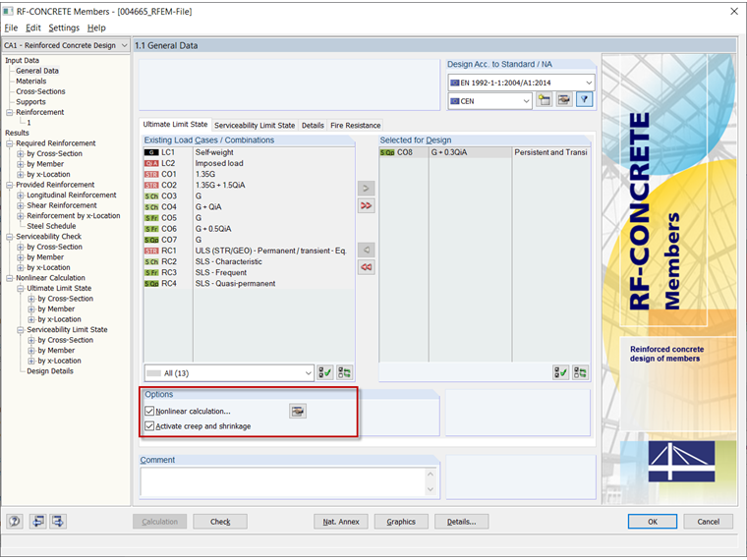
Task: Collapse Serviceability Check tree node
Action: (x=9, y=237)
